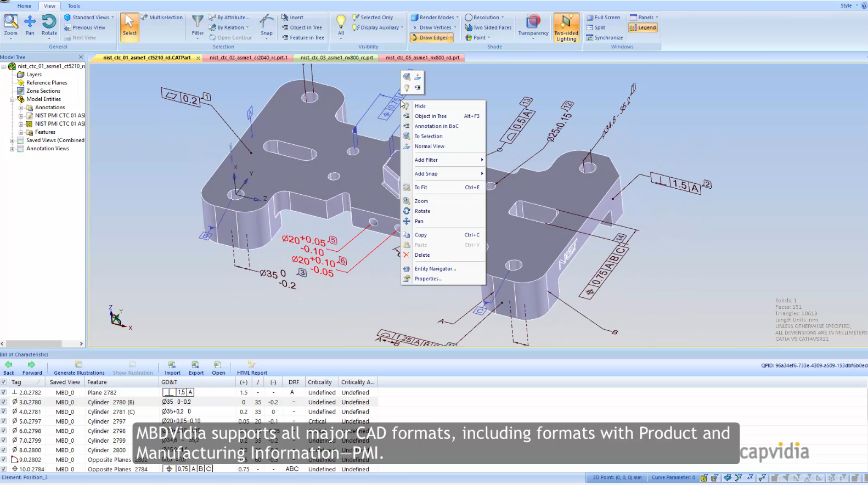This screenshot has width=868, height=485.
Task: Click Export icon
Action: [196, 368]
